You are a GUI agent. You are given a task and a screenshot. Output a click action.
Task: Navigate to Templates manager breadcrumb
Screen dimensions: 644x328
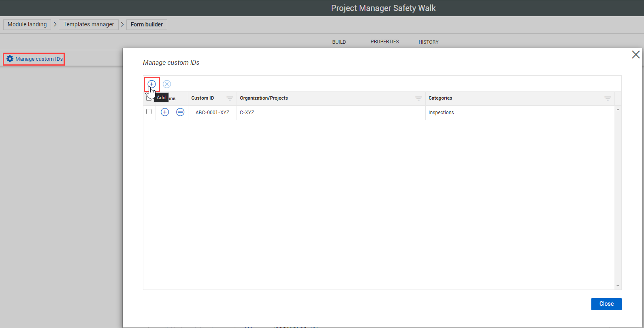tap(89, 24)
